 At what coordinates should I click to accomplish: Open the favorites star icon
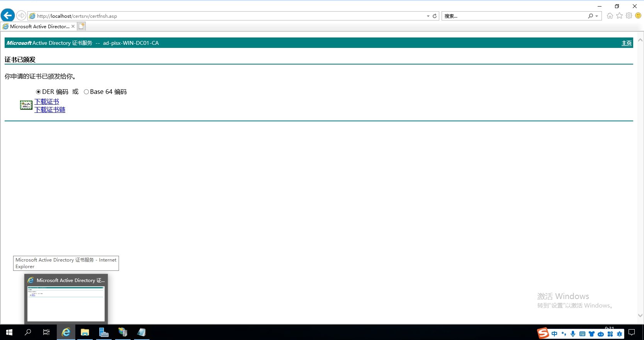(x=619, y=15)
